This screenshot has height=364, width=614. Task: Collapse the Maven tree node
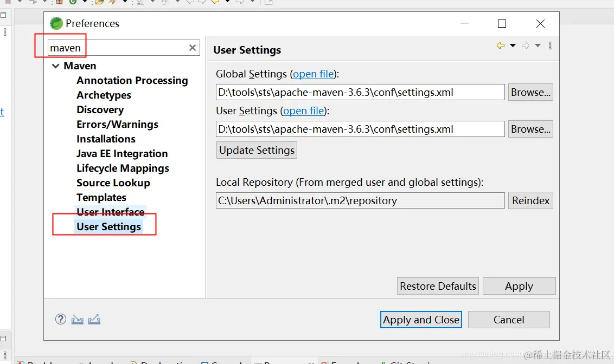click(x=56, y=66)
